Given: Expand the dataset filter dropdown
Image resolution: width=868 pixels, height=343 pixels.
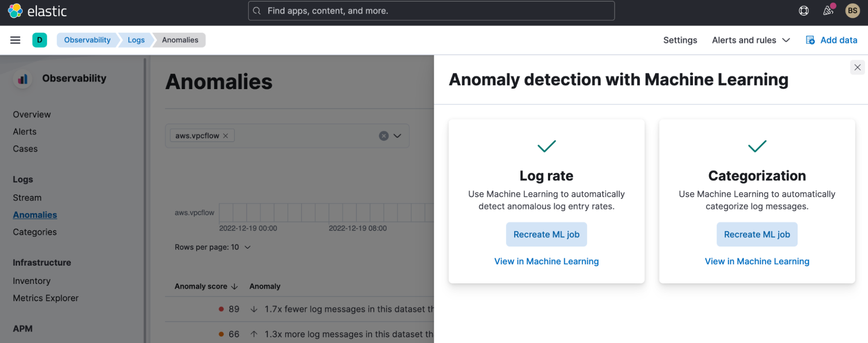Looking at the screenshot, I should [x=397, y=136].
